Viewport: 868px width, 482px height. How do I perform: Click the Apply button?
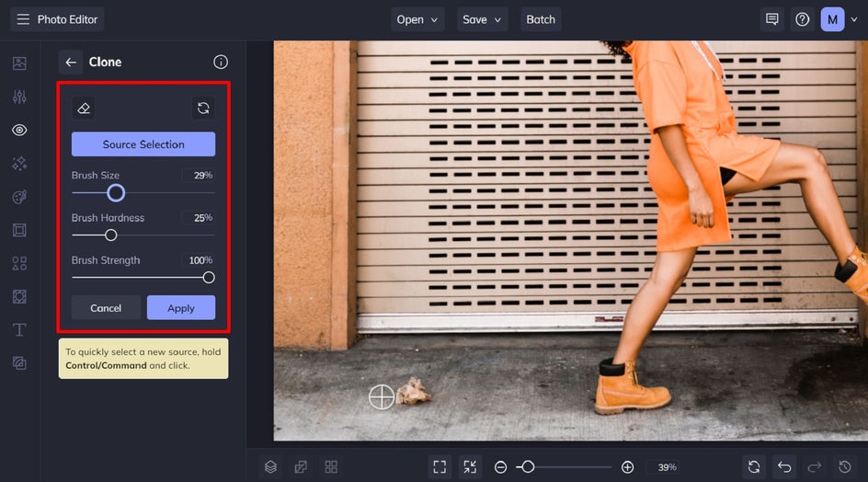pyautogui.click(x=181, y=307)
